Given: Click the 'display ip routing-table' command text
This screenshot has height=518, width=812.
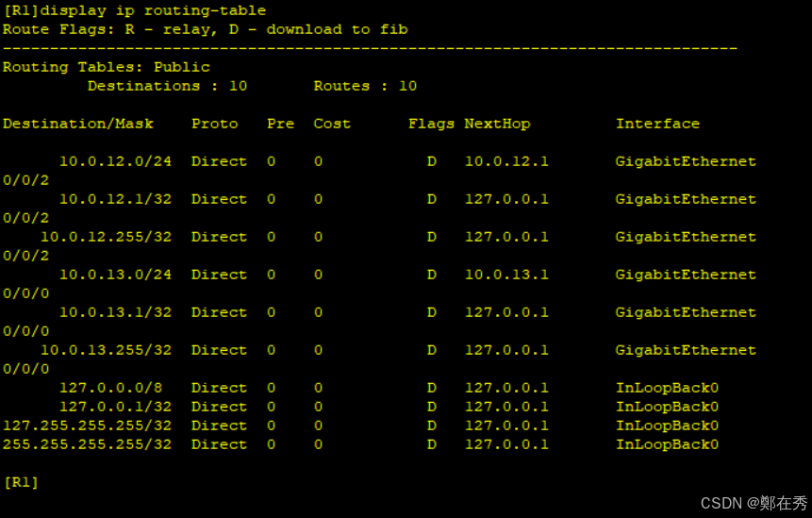Looking at the screenshot, I should coord(153,10).
